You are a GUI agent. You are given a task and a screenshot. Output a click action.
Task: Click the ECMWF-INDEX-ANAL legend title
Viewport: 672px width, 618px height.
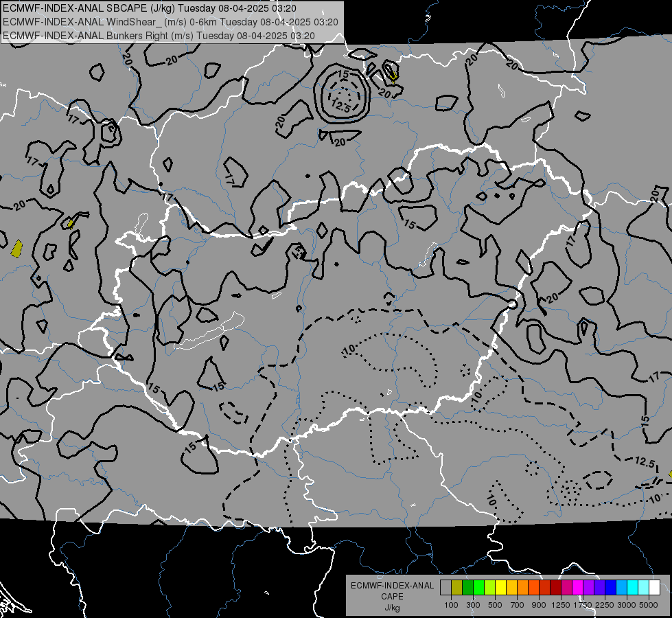[392, 586]
